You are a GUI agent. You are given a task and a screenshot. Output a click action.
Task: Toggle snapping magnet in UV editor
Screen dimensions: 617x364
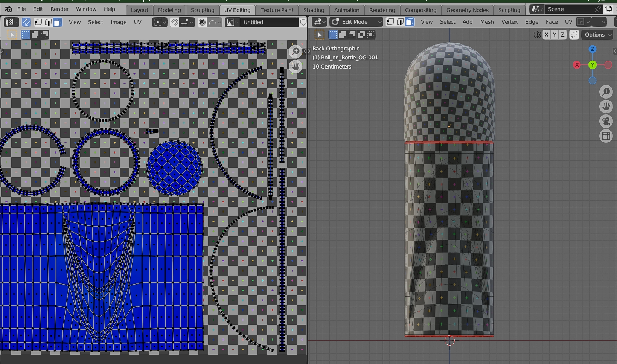[174, 22]
